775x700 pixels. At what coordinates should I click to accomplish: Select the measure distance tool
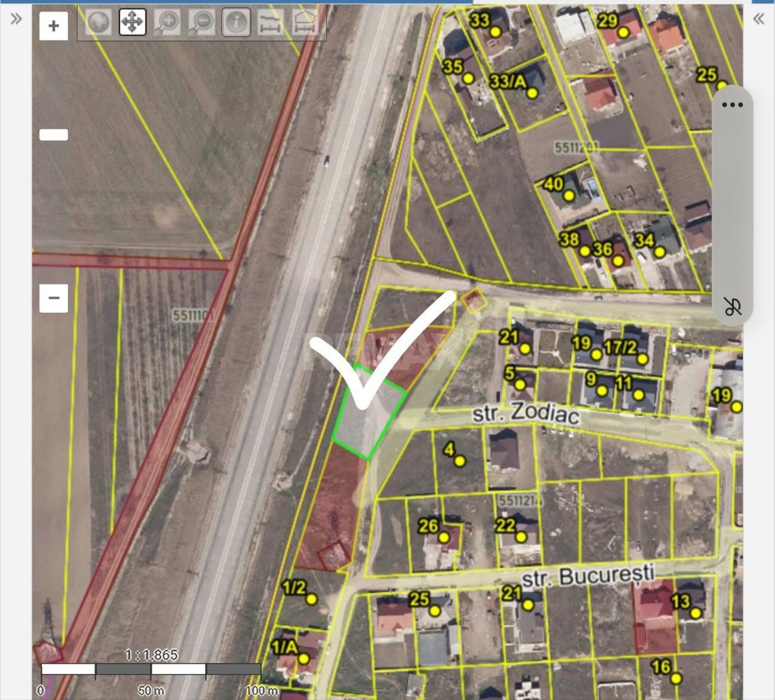271,22
